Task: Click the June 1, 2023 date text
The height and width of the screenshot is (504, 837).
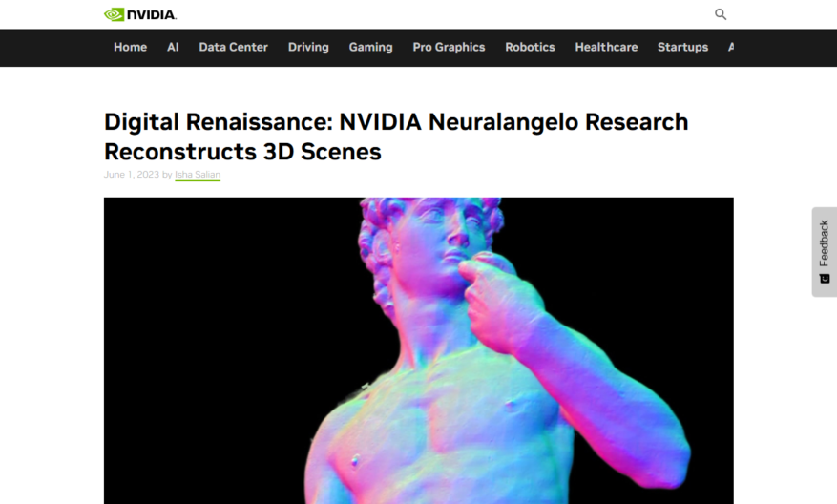Action: click(x=132, y=175)
